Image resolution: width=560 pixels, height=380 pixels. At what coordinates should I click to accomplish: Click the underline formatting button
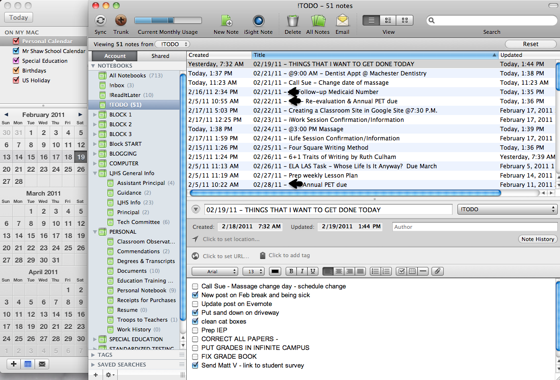tap(313, 271)
